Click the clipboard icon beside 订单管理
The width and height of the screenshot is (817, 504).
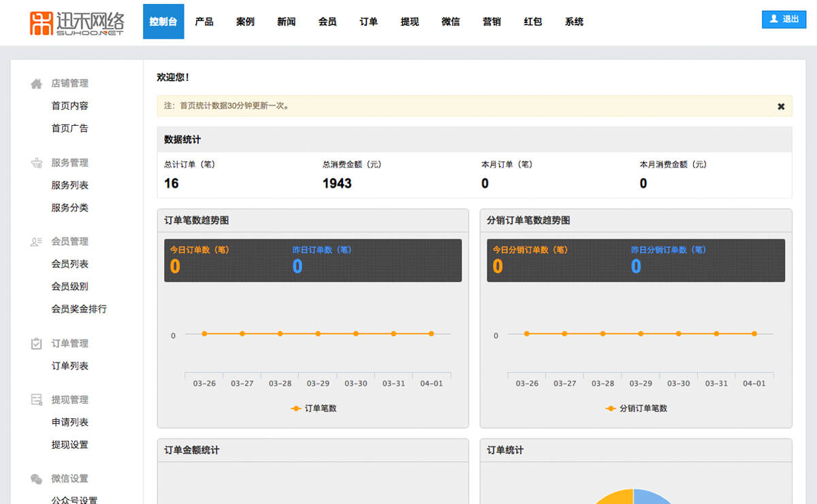pos(36,344)
